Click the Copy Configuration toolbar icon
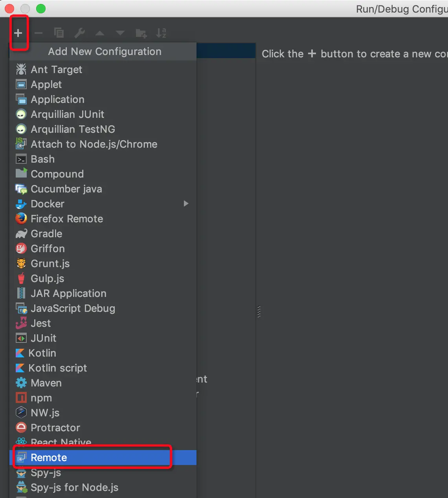Screen dimensions: 448x498 tap(59, 33)
